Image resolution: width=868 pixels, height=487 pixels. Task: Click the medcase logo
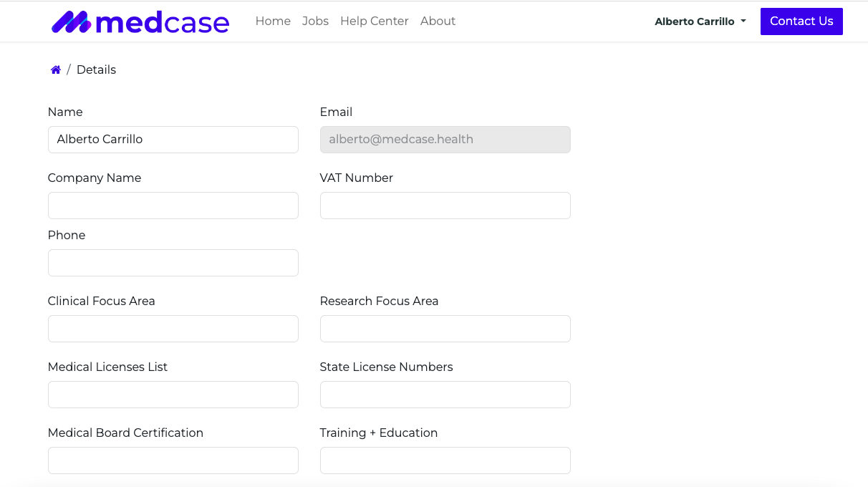[140, 22]
